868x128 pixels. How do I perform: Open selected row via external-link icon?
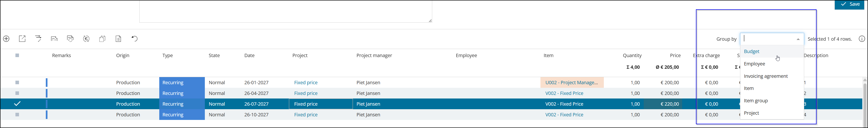click(x=22, y=39)
